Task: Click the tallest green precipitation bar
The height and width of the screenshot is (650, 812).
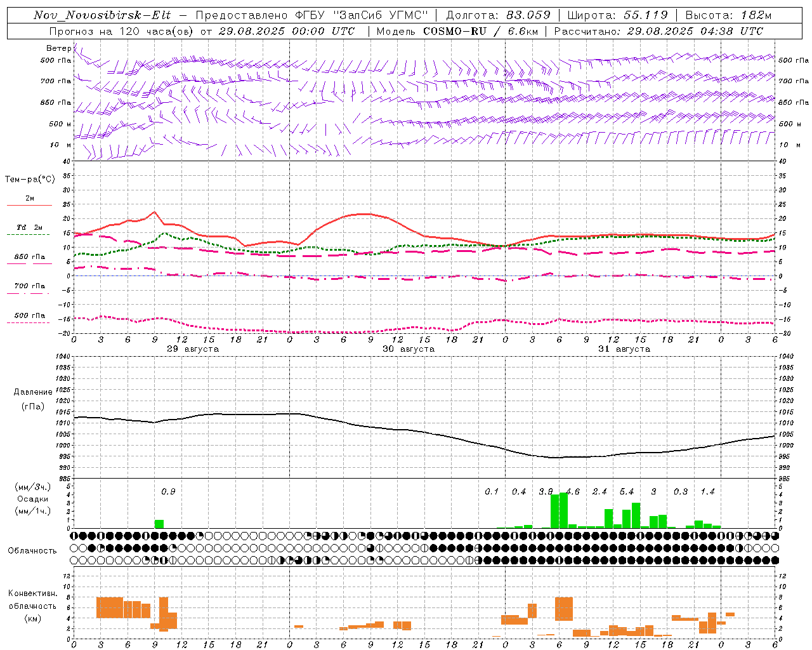Action: tap(563, 510)
